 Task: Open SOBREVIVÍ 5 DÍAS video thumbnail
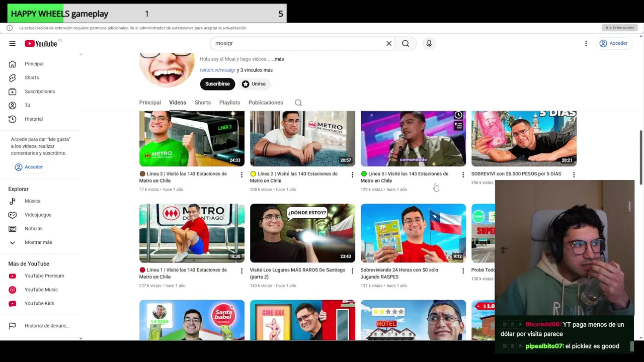pyautogui.click(x=524, y=139)
